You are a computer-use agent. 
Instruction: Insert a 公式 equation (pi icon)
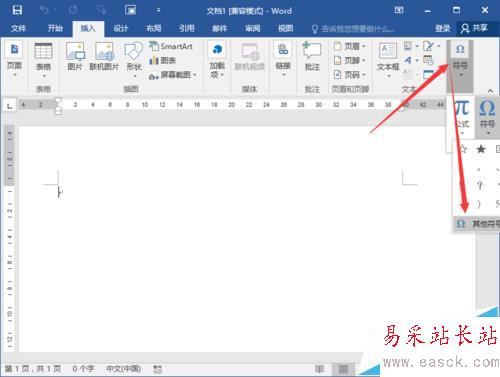point(462,117)
